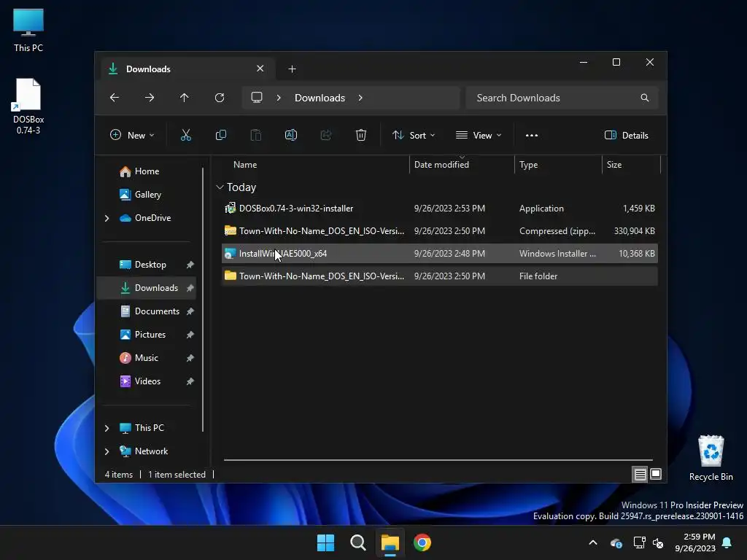Open Pictures in navigation pane
The height and width of the screenshot is (560, 747).
150,335
